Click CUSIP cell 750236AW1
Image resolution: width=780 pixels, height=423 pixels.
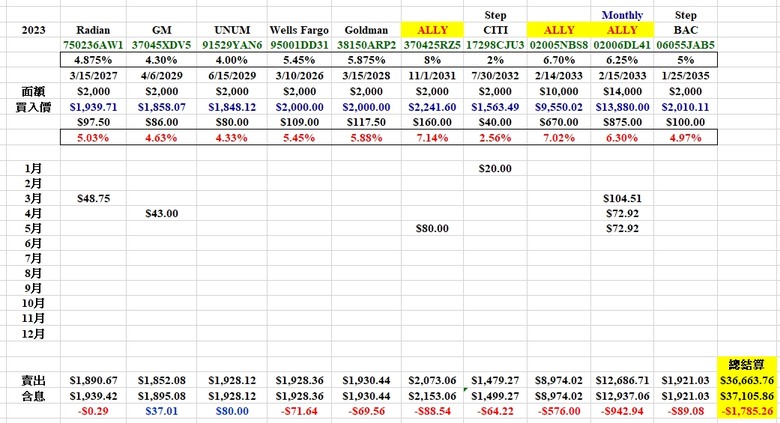coord(93,45)
